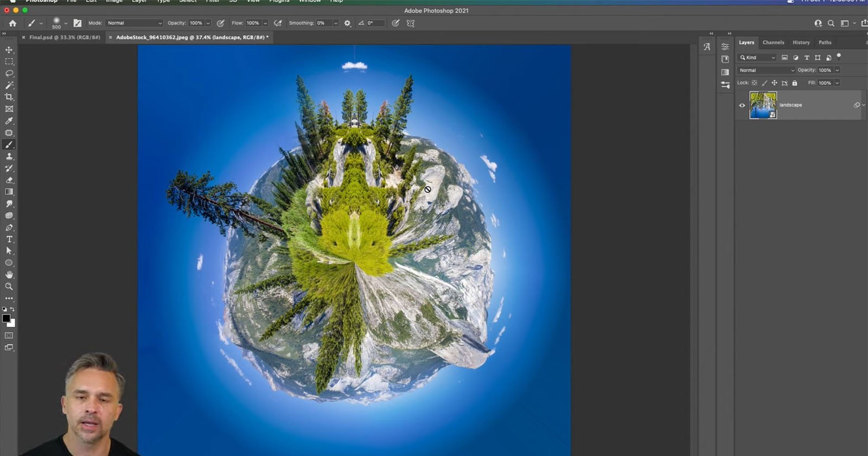
Task: Toggle Quick Mask mode
Action: (x=9, y=335)
